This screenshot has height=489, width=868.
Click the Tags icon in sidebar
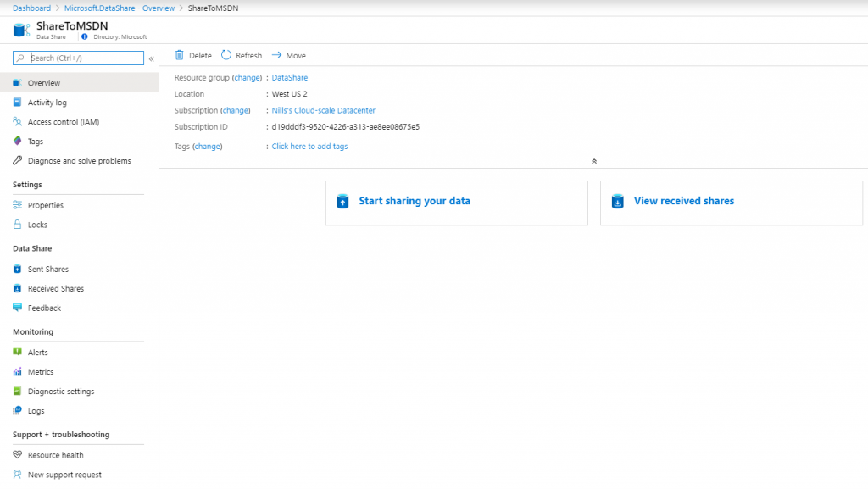pos(17,141)
